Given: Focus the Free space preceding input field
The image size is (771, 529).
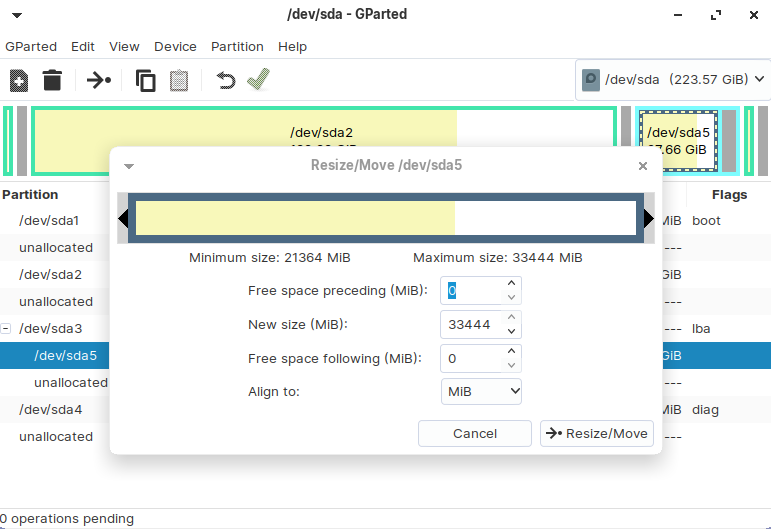Looking at the screenshot, I should (x=471, y=291).
